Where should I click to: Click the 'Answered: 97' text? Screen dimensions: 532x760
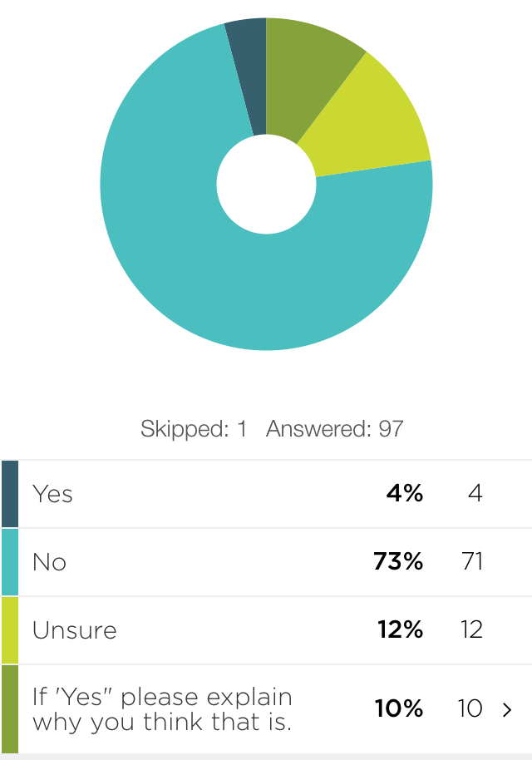click(335, 429)
